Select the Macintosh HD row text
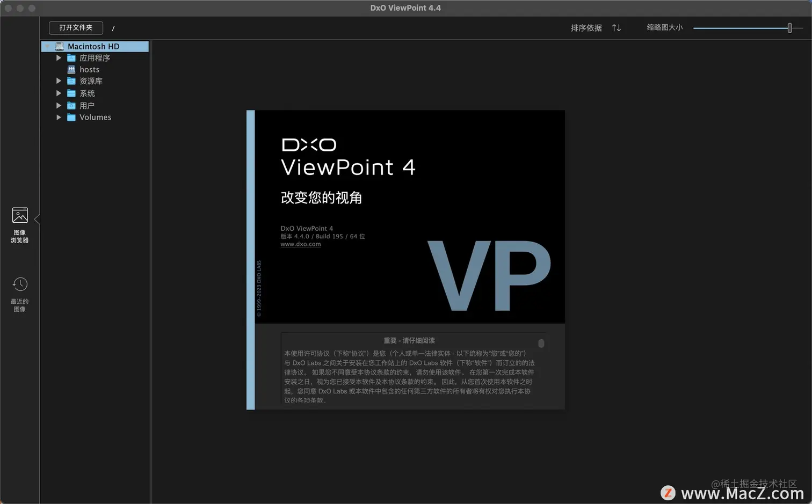The image size is (812, 504). (93, 46)
